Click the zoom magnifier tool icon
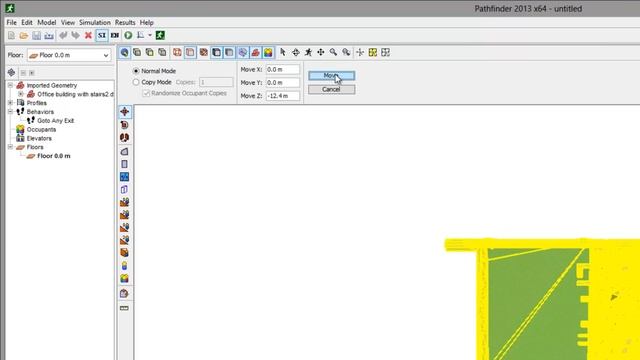The height and width of the screenshot is (360, 640). click(333, 52)
